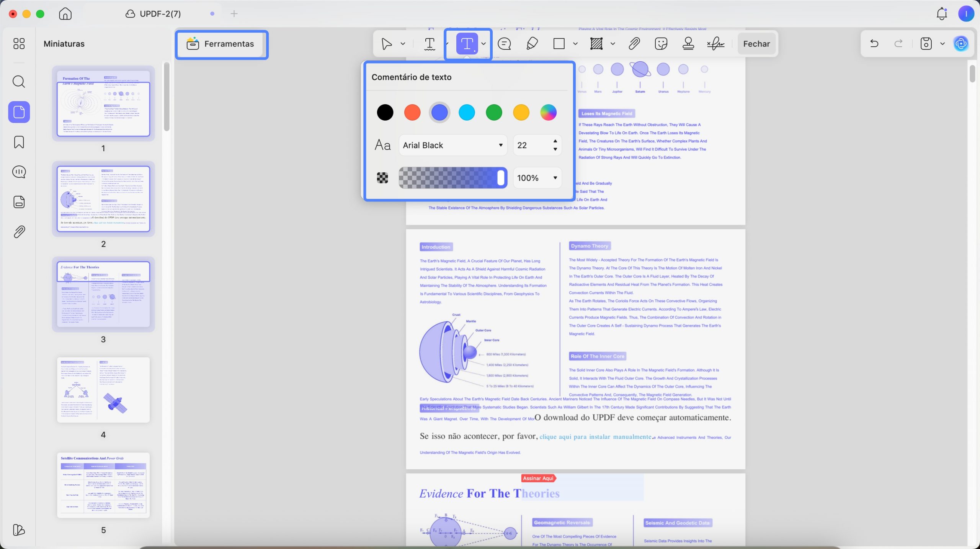The image size is (980, 549).
Task: Click the attach file paperclip in toolbar
Action: coord(634,44)
